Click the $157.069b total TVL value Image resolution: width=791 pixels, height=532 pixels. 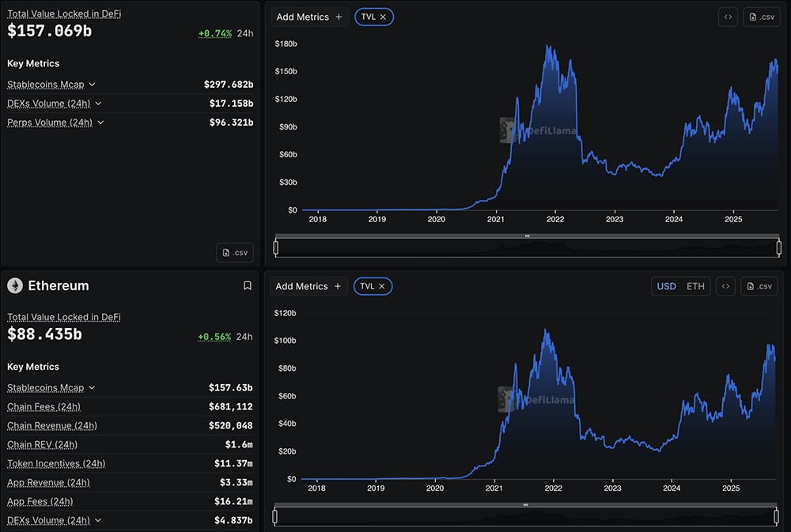pyautogui.click(x=49, y=31)
